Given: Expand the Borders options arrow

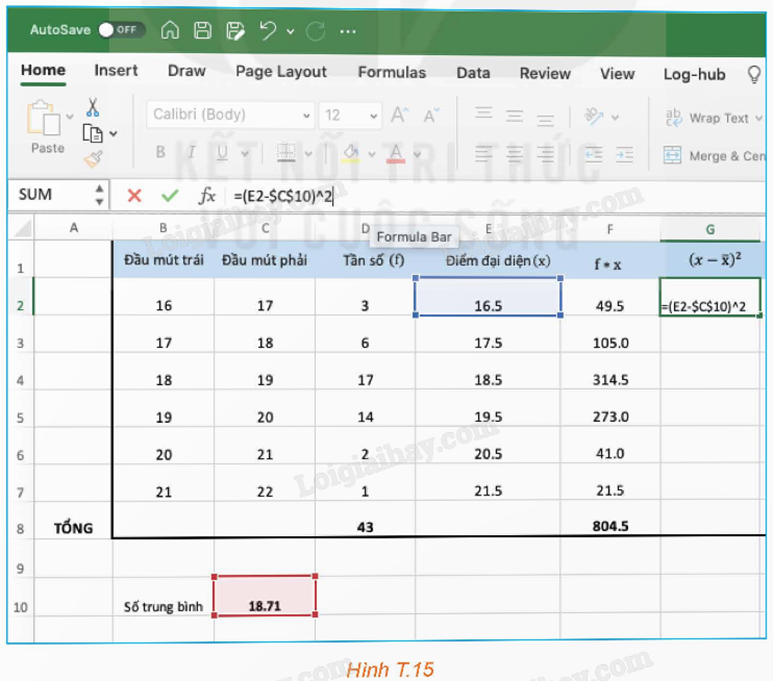Looking at the screenshot, I should tap(309, 154).
